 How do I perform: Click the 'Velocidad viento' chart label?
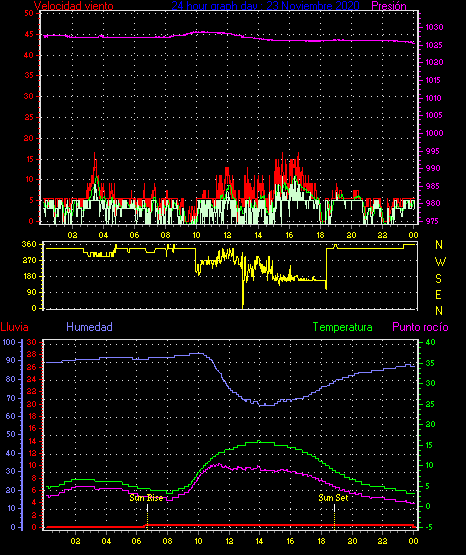point(74,6)
